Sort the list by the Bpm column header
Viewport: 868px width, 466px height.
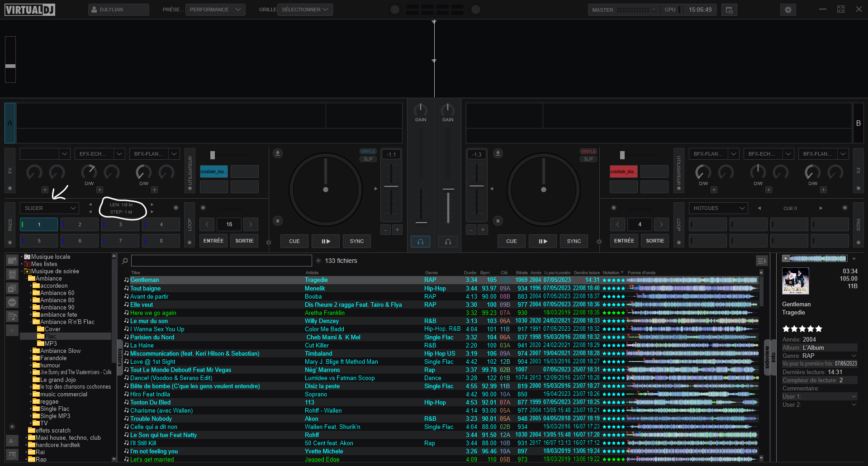click(485, 273)
